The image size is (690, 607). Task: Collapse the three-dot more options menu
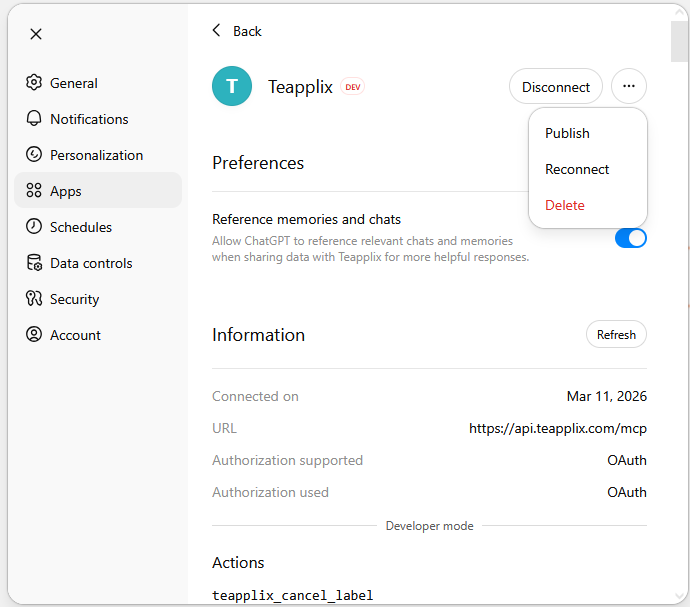628,87
